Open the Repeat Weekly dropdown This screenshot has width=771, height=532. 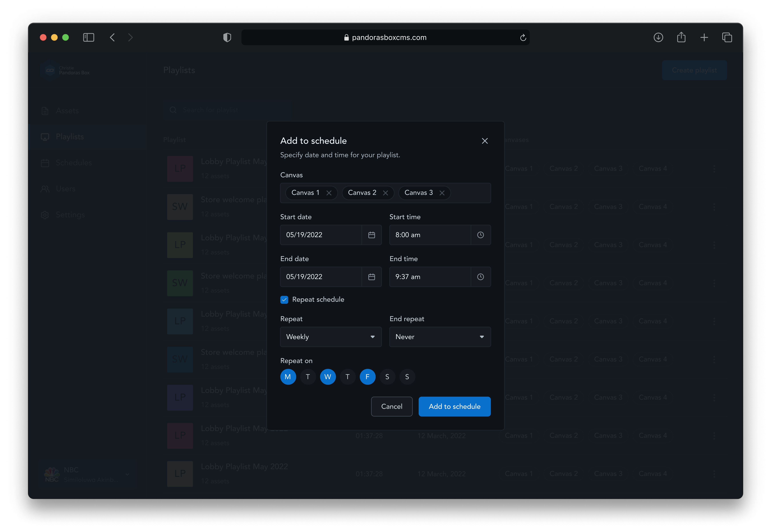tap(331, 337)
